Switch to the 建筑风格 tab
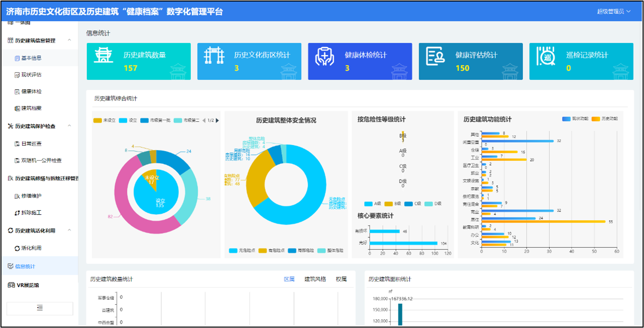644x328 pixels. point(315,279)
